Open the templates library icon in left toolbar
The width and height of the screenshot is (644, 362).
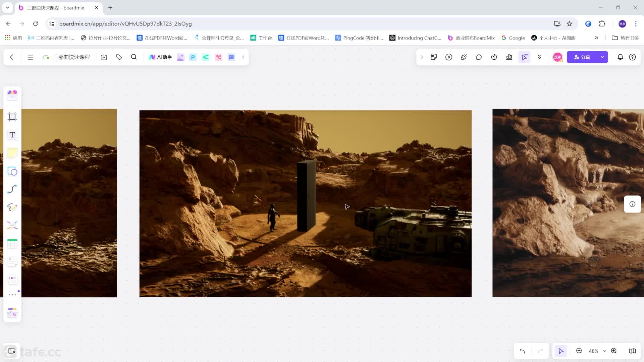12,95
